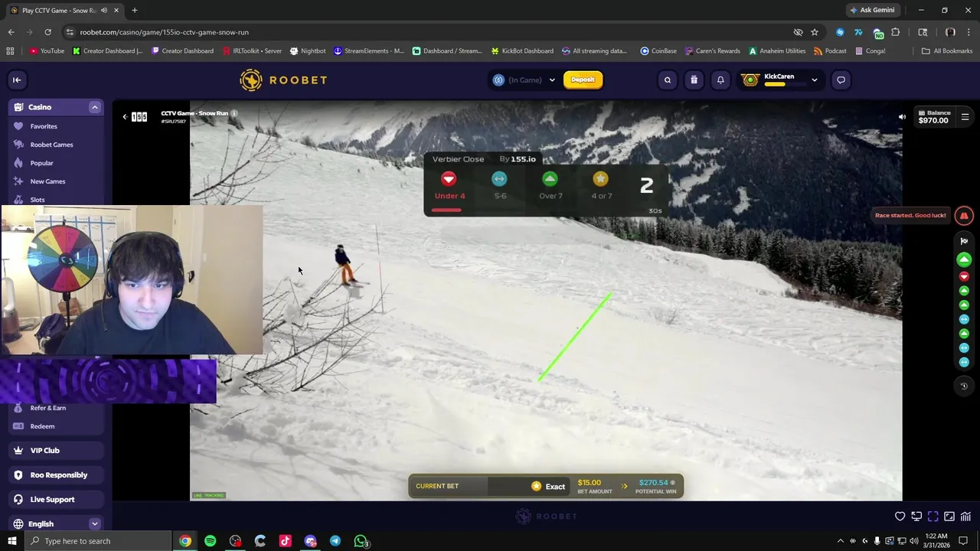Open Windows Start menu
This screenshot has height=551, width=980.
point(11,541)
